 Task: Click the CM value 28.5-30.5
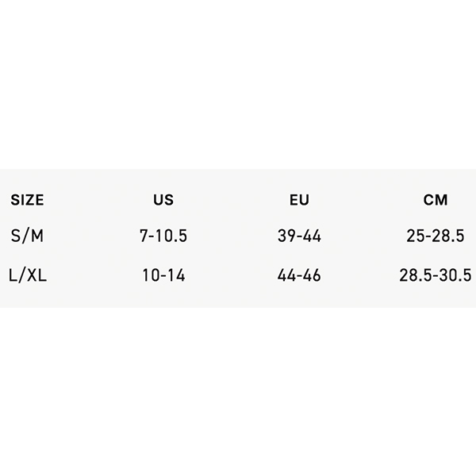click(x=436, y=275)
